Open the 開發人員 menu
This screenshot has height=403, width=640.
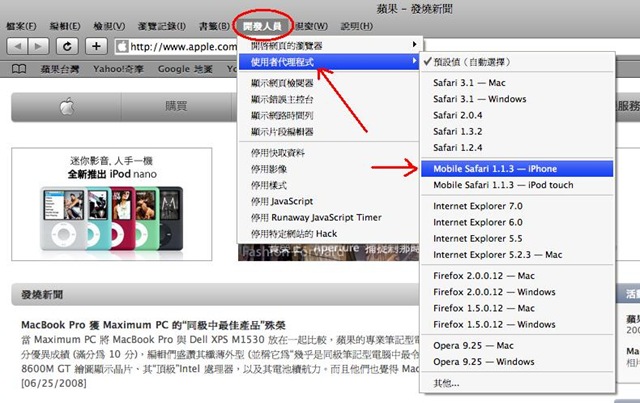(x=262, y=27)
